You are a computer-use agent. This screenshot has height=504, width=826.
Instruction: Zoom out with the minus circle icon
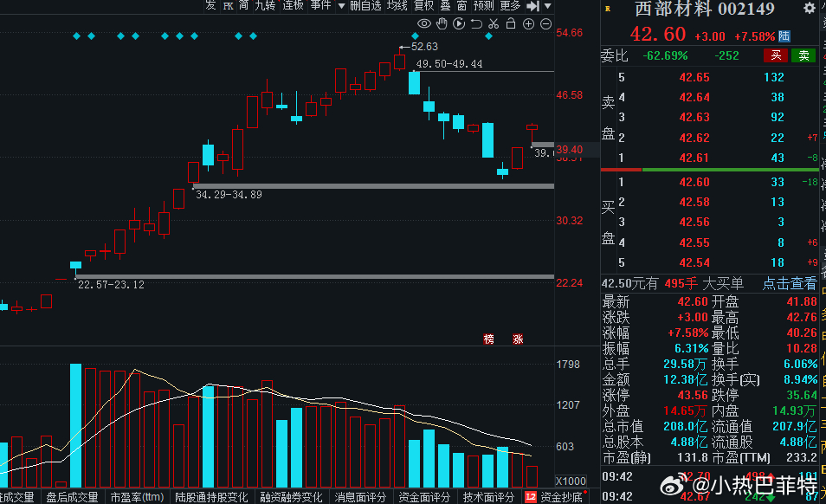(546, 23)
